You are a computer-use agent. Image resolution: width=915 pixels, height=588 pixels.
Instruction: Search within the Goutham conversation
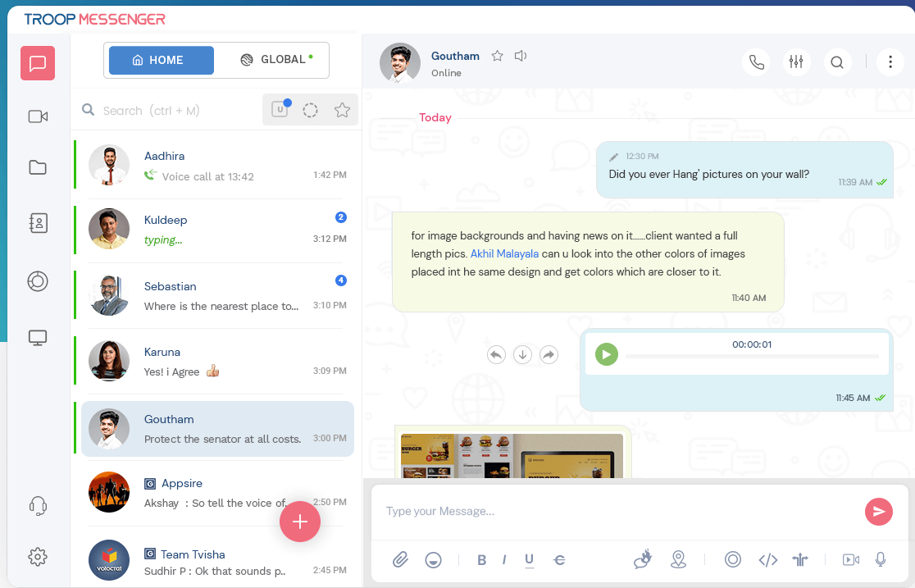coord(836,62)
